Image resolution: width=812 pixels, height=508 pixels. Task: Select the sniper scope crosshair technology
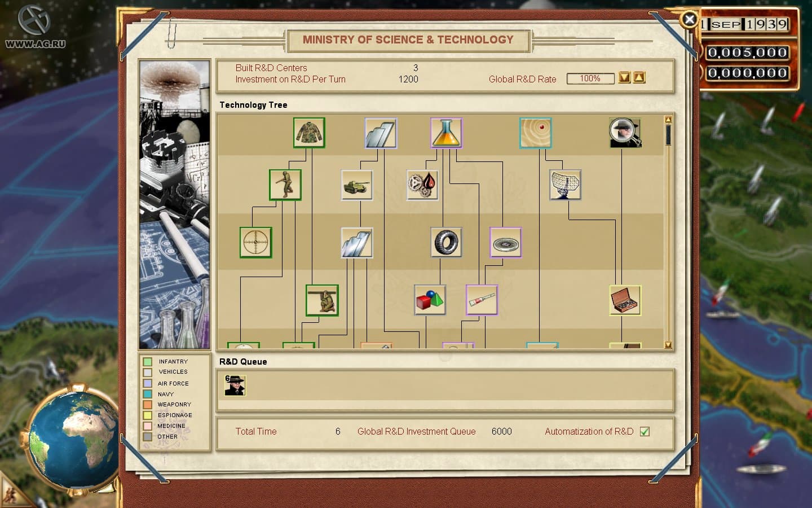pyautogui.click(x=255, y=242)
